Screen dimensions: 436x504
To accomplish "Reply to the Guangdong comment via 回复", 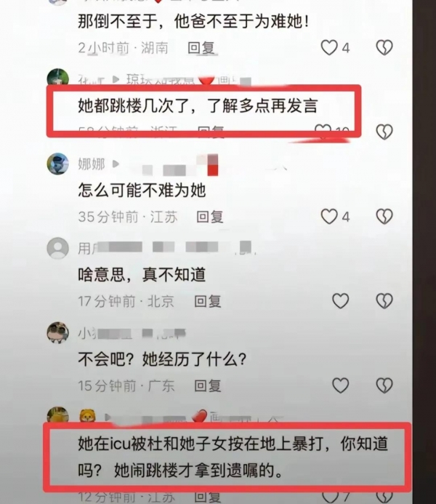I will 208,385.
